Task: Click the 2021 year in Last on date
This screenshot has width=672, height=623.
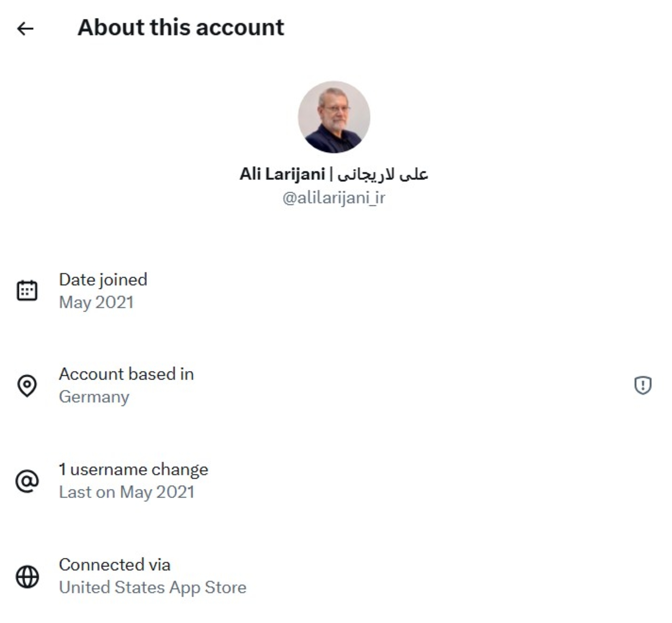Action: click(175, 492)
